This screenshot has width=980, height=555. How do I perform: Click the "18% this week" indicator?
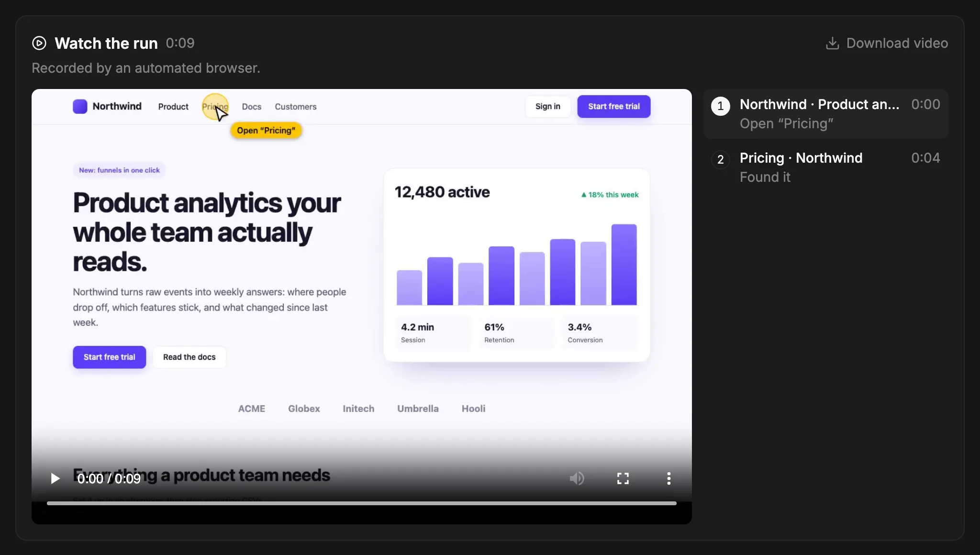coord(610,195)
